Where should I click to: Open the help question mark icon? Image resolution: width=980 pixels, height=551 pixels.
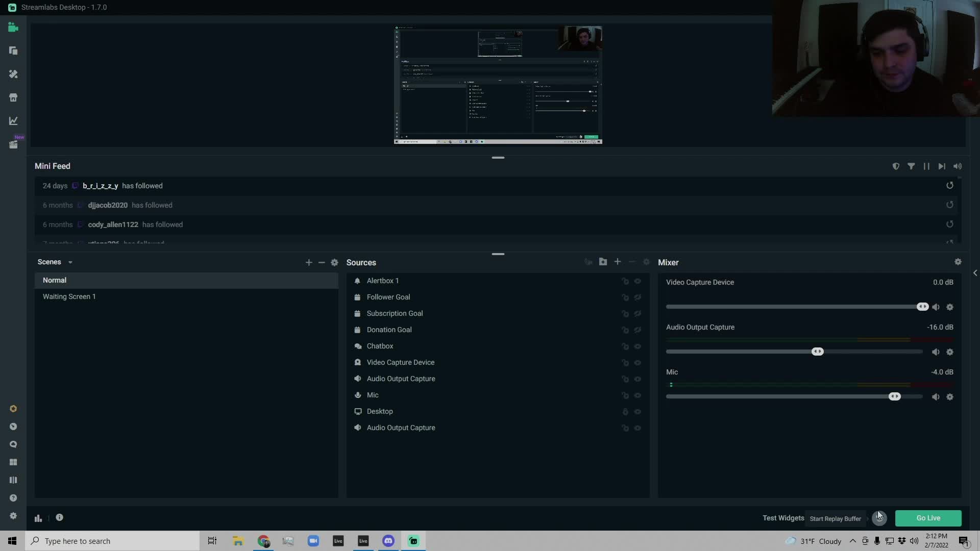13,498
